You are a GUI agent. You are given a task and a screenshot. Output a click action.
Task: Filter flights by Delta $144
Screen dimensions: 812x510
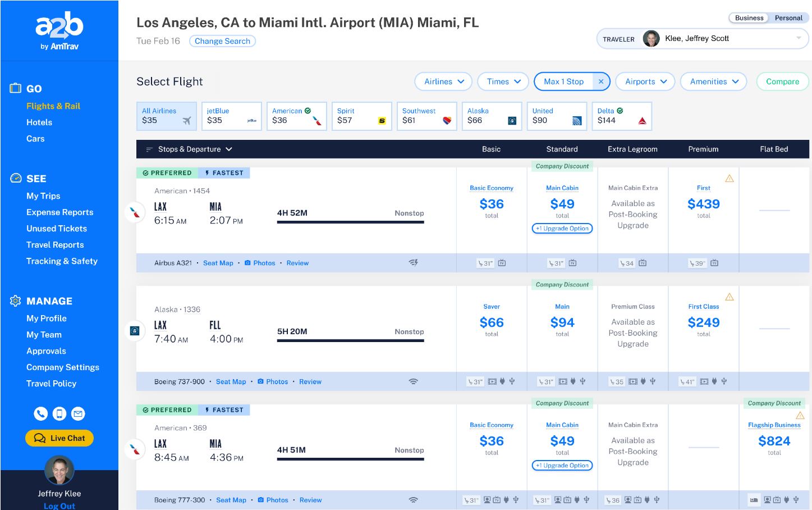coord(622,116)
